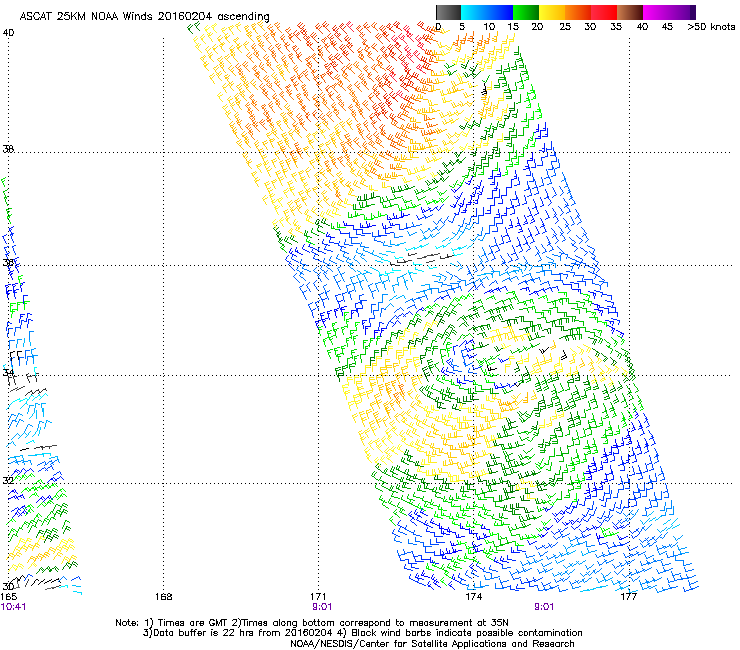This screenshot has height=650, width=740.
Task: Click the gray 0-5 knots legend swatch
Action: click(x=448, y=12)
